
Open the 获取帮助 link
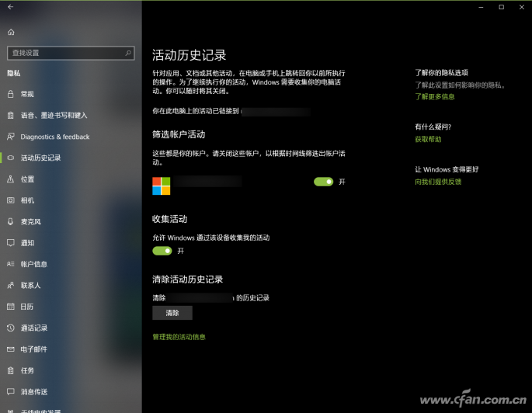coord(427,139)
